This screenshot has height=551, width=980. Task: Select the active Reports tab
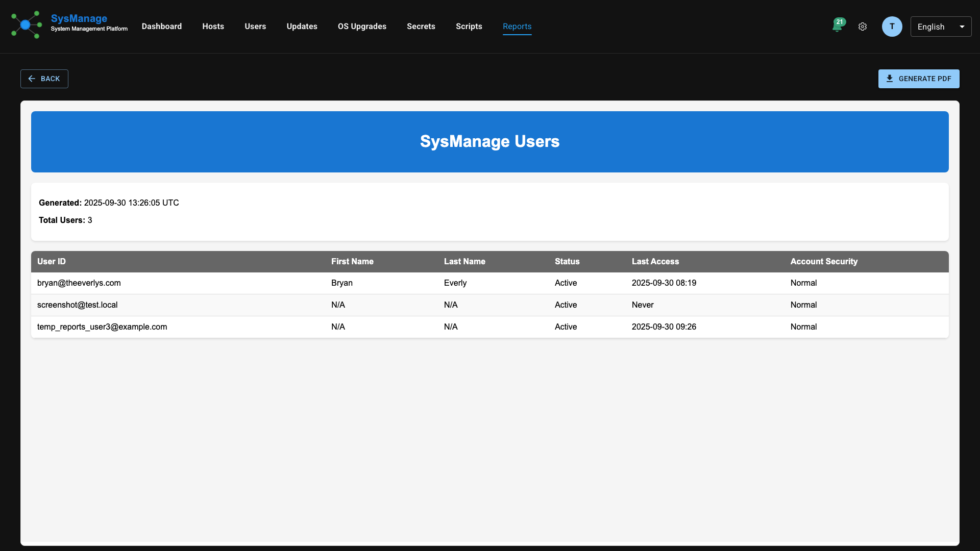[517, 26]
